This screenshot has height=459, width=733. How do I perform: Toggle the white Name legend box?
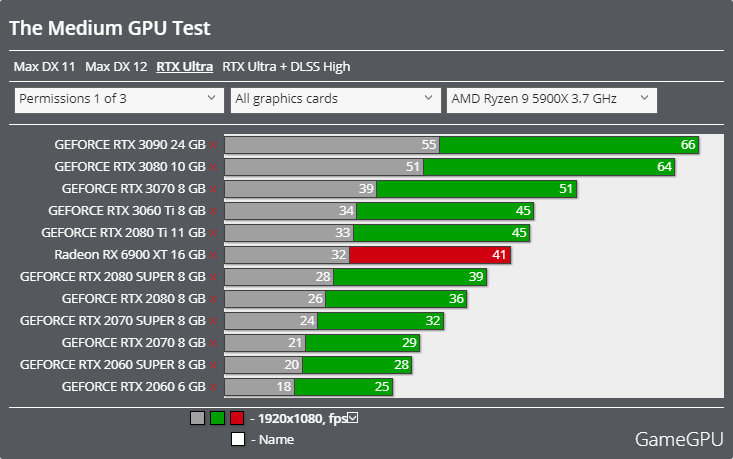click(238, 439)
